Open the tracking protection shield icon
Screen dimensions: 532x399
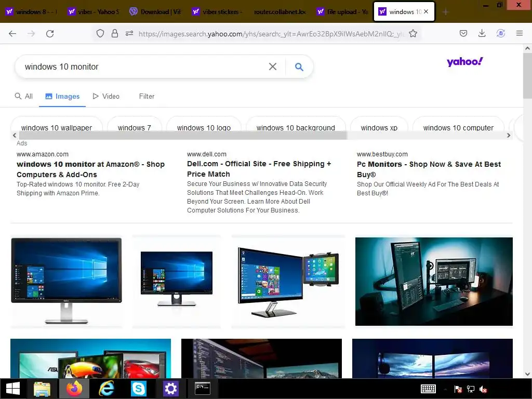click(x=100, y=33)
